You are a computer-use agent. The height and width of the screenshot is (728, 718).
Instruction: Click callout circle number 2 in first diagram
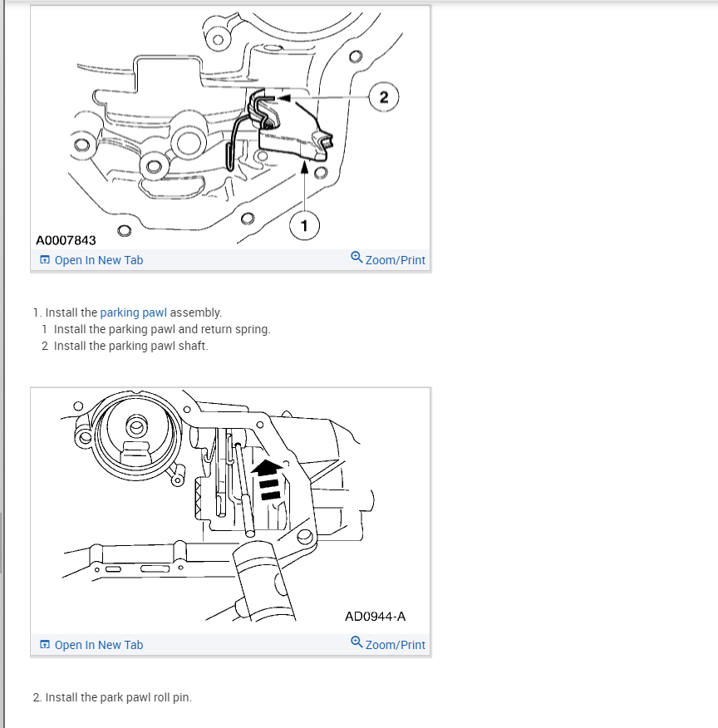[384, 97]
